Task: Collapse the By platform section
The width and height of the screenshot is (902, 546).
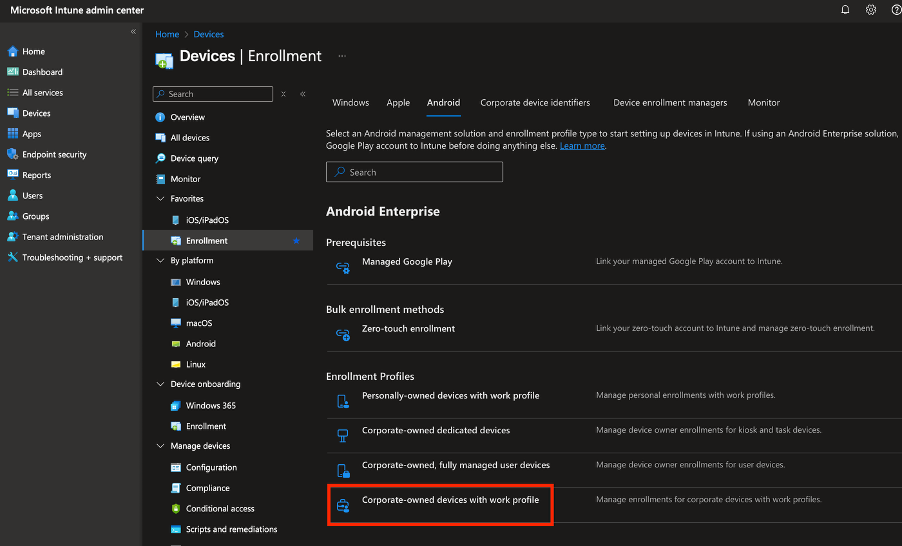Action: 160,261
